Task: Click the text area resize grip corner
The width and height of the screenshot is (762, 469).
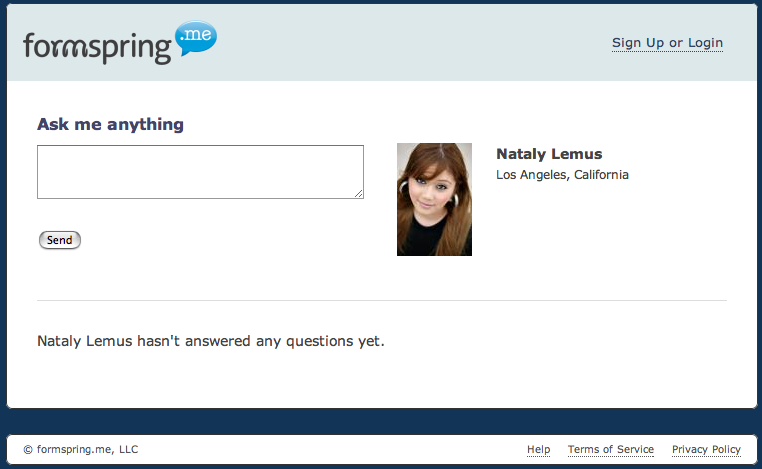Action: 358,193
